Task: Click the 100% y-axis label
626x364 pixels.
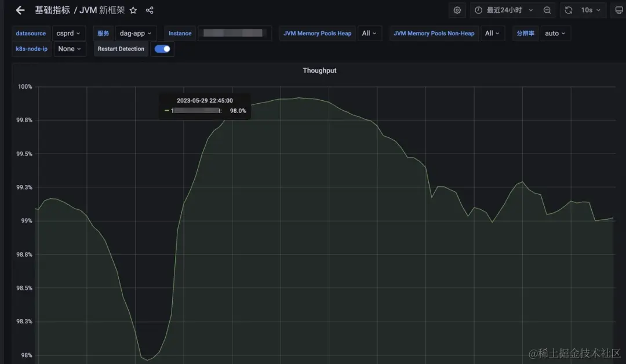Action: [25, 86]
